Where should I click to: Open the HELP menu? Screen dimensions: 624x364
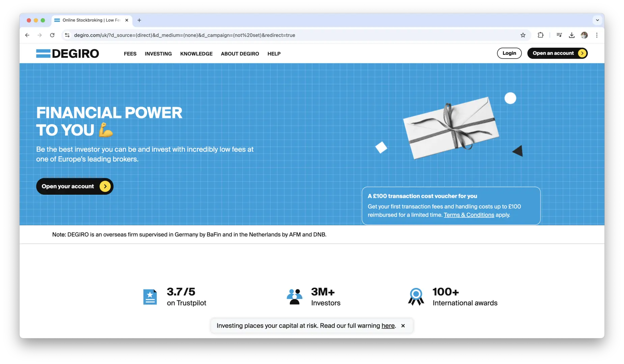(274, 54)
